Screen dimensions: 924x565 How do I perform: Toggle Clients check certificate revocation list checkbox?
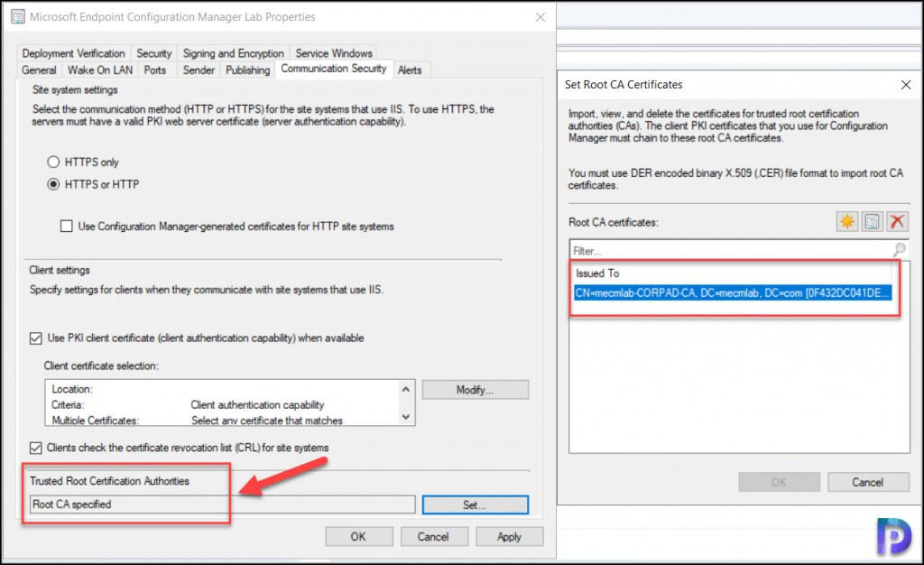[x=36, y=448]
